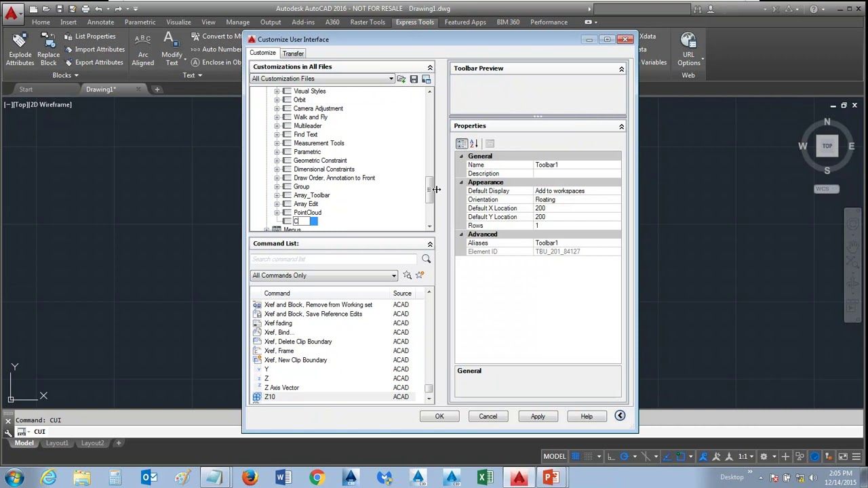Screen dimensions: 868x488
Task: Toggle grid display in the status bar
Action: tap(576, 456)
